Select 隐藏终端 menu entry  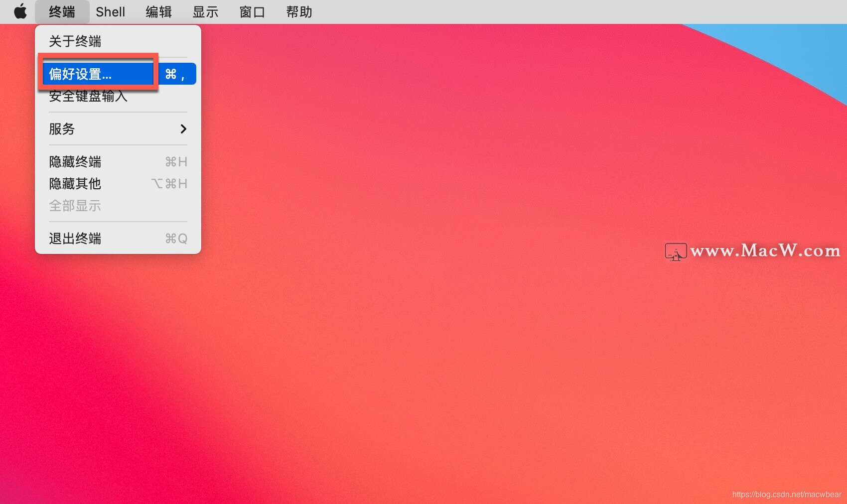point(118,162)
